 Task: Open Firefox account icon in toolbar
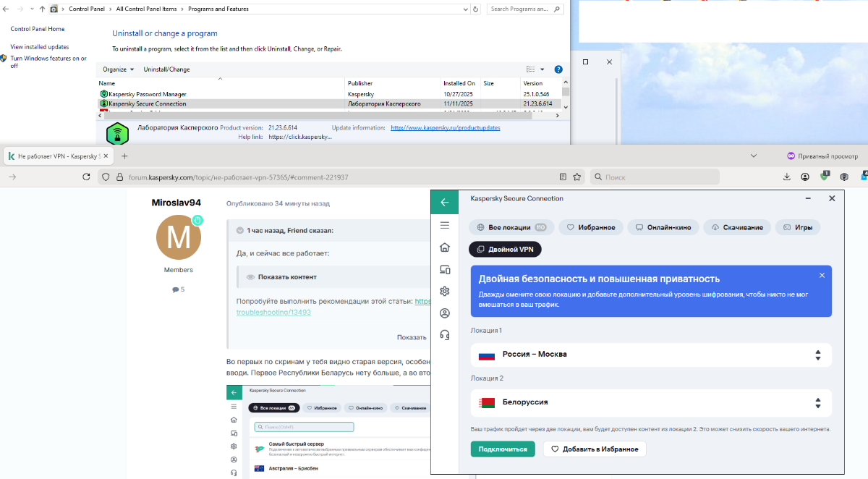click(805, 177)
